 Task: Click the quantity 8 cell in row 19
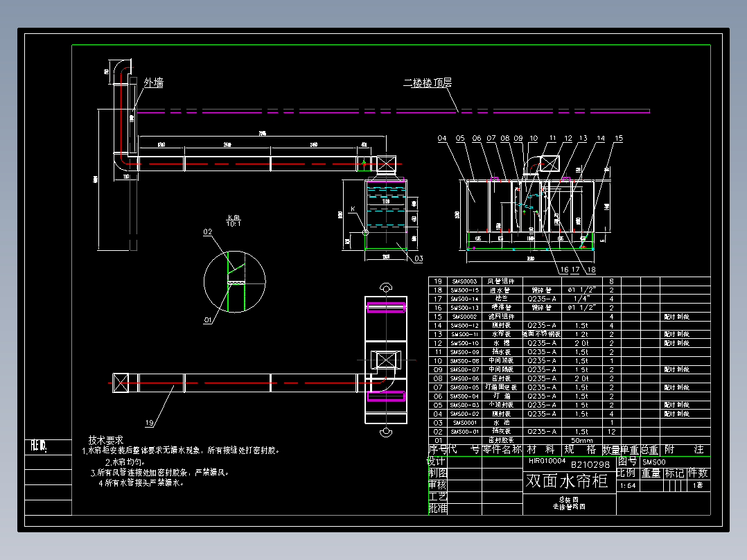611,281
